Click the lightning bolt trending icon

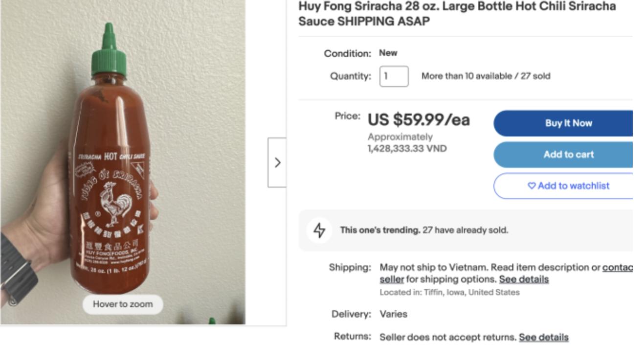coord(319,230)
